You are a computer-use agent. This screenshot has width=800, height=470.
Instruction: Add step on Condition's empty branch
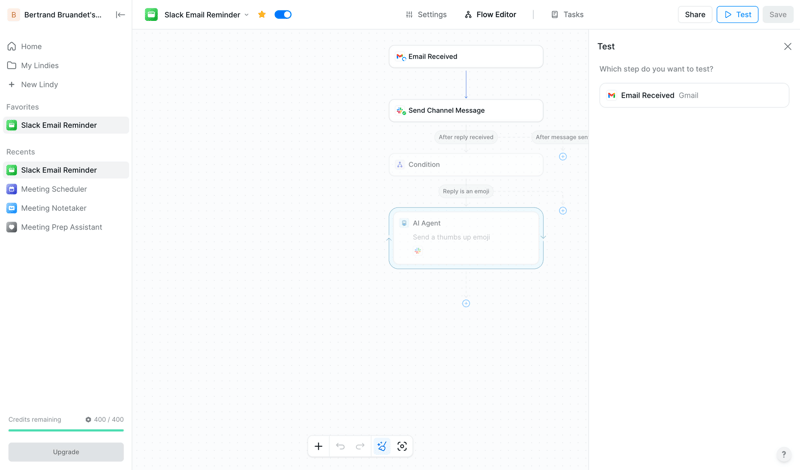tap(563, 211)
